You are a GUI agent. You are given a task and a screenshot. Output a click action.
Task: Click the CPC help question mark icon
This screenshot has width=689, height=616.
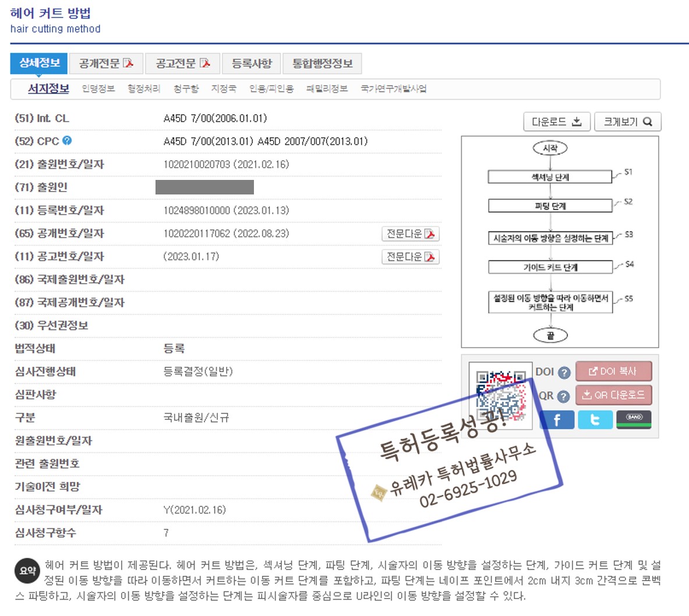[x=67, y=140]
